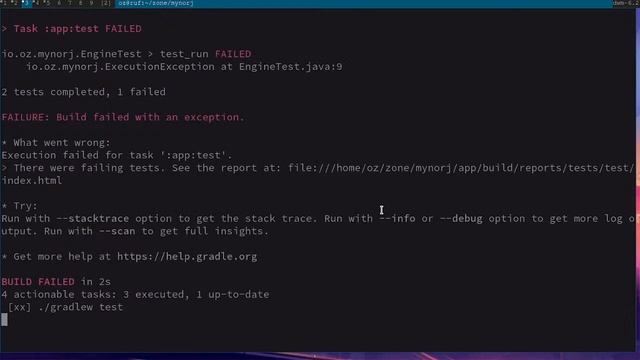This screenshot has width=640, height=360.
Task: Switch to workspace tag 3 in top bar
Action: click(x=27, y=3)
